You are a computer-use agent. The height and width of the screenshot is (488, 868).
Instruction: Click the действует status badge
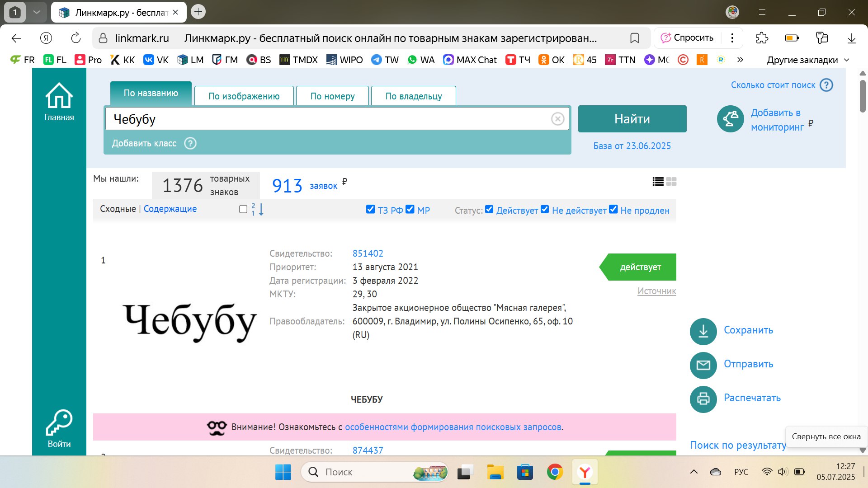(638, 267)
